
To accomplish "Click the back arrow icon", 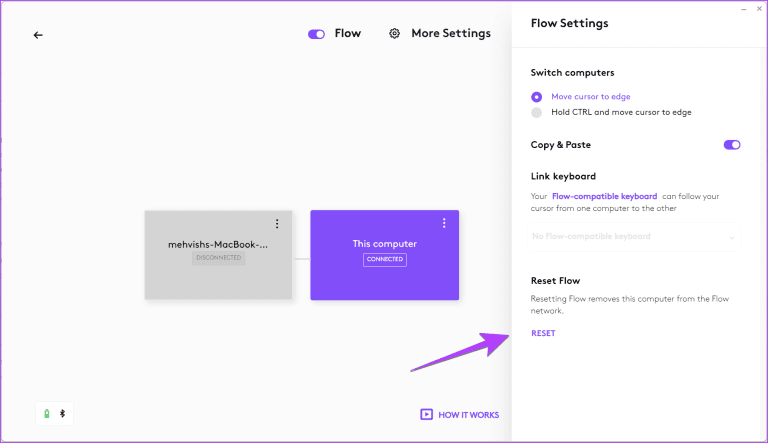I will 38,34.
